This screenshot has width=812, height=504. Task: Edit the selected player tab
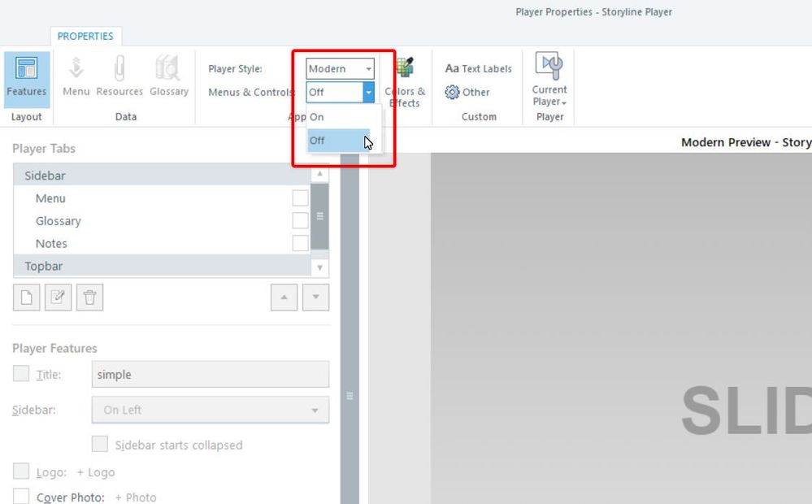point(58,298)
